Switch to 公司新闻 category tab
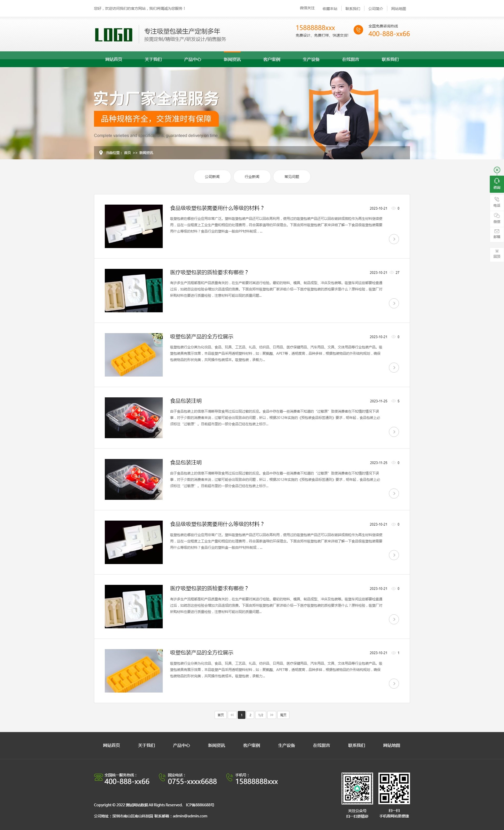Viewport: 504px width, 830px height. pyautogui.click(x=212, y=177)
